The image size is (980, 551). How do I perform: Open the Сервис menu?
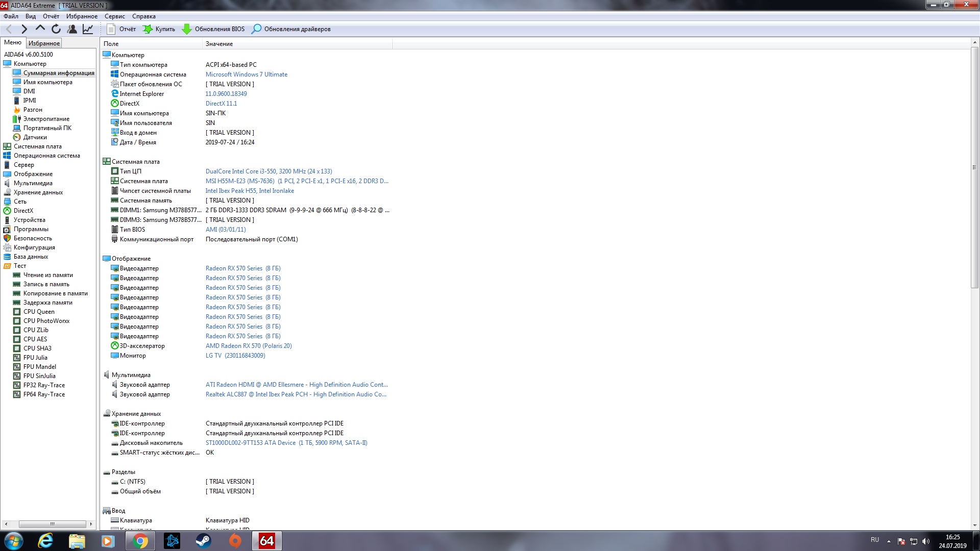point(114,16)
